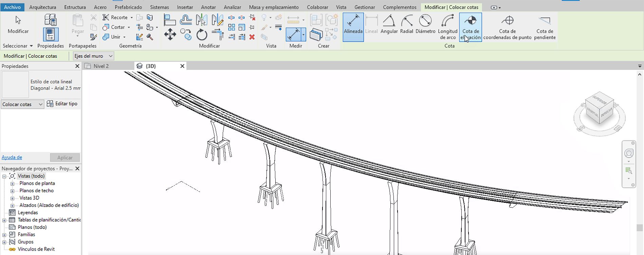Select the Modificar arrow tool
The height and width of the screenshot is (255, 644).
18,25
